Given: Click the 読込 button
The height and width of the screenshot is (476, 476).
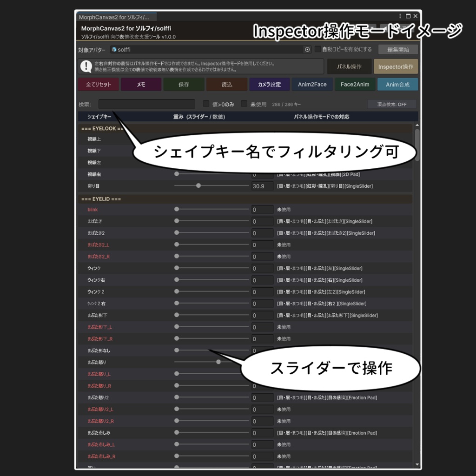Looking at the screenshot, I should coord(226,85).
